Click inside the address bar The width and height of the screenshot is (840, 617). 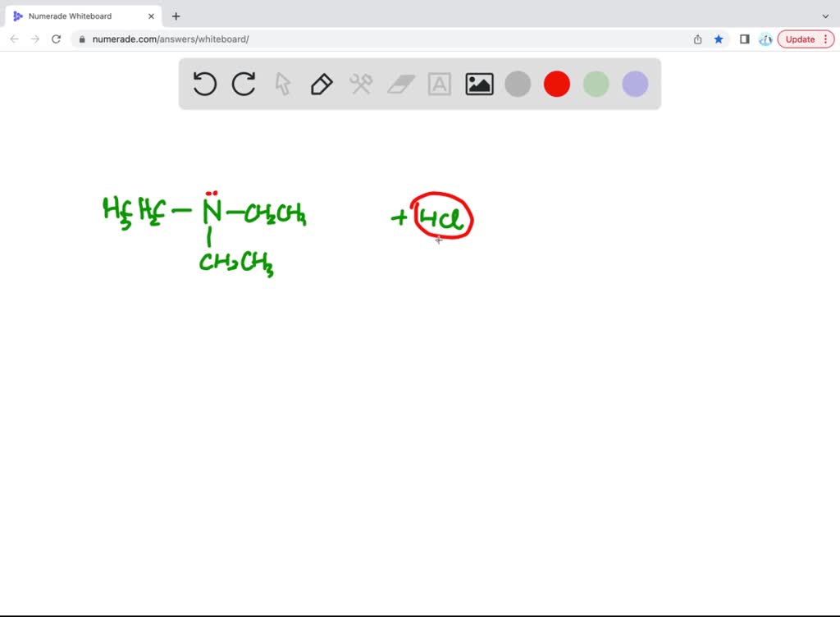[x=328, y=39]
